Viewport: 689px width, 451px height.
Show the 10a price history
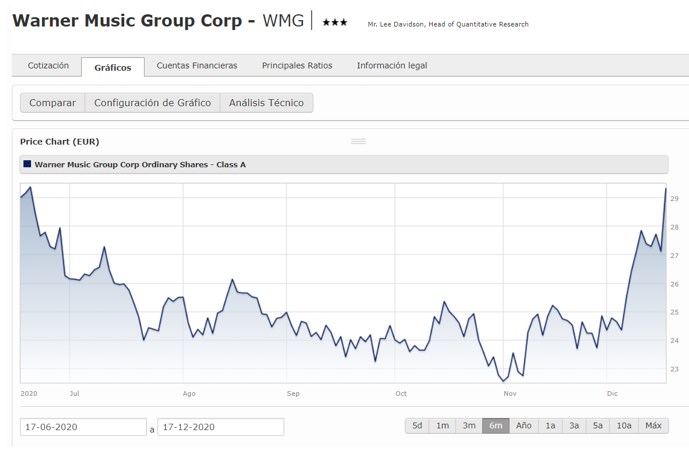point(624,426)
